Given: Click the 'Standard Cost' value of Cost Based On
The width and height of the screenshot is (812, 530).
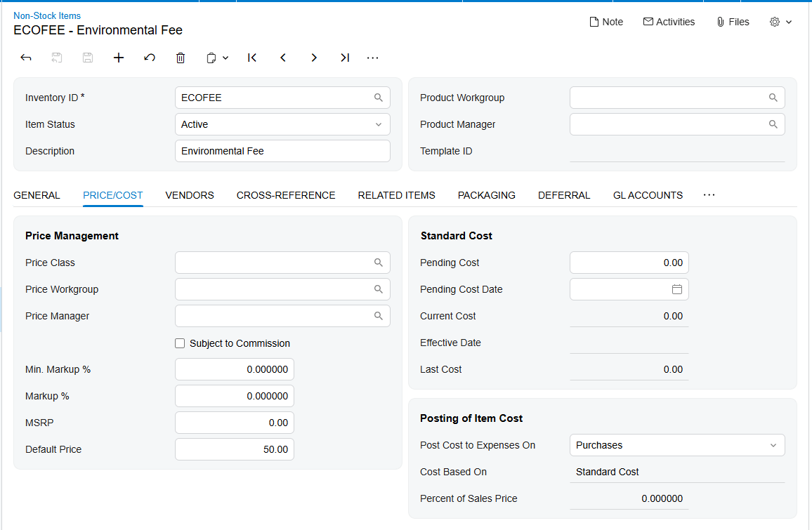Looking at the screenshot, I should (x=607, y=472).
